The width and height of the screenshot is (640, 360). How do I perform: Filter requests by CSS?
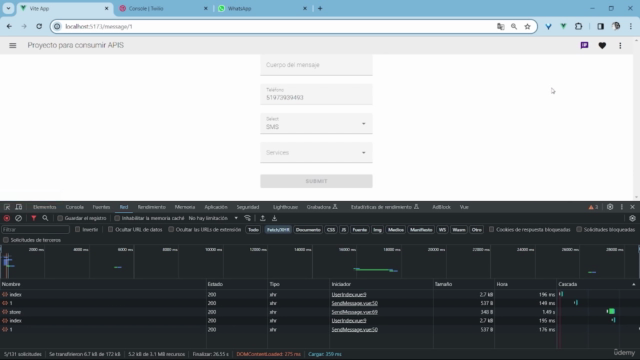click(331, 230)
